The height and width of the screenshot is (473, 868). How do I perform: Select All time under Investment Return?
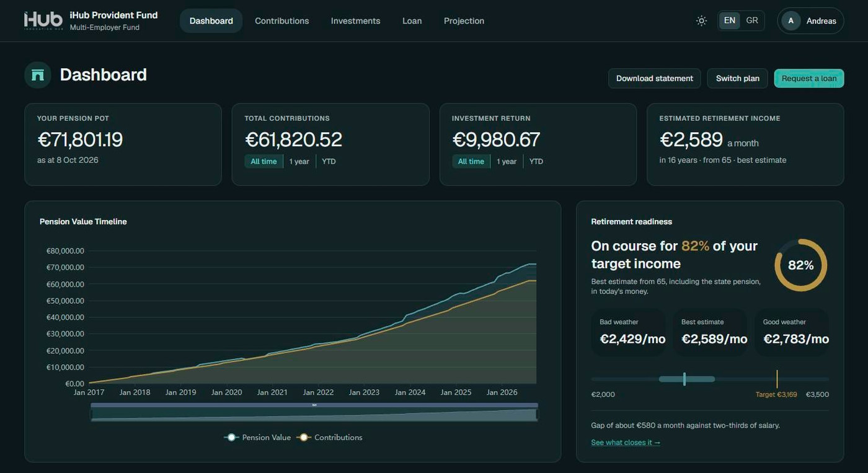(x=471, y=161)
